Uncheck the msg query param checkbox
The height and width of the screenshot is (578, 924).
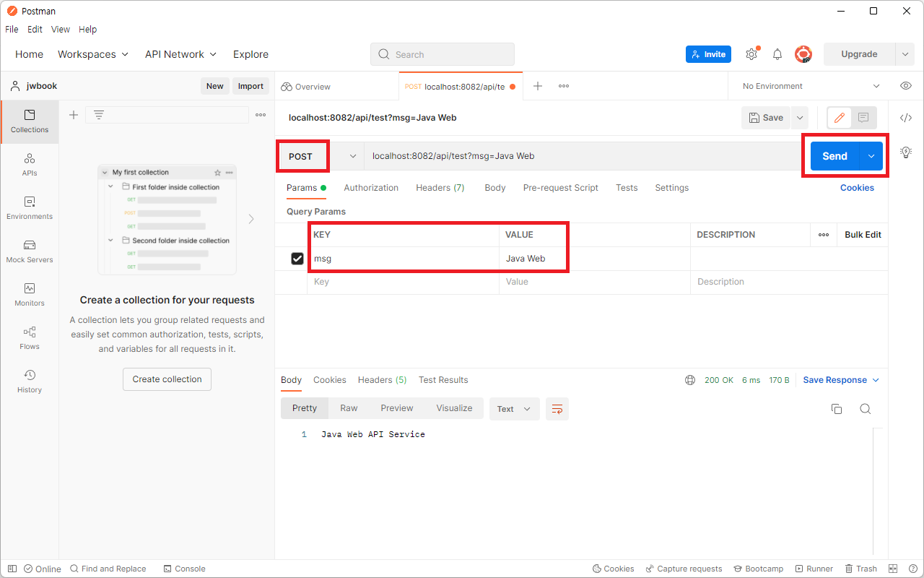click(297, 259)
